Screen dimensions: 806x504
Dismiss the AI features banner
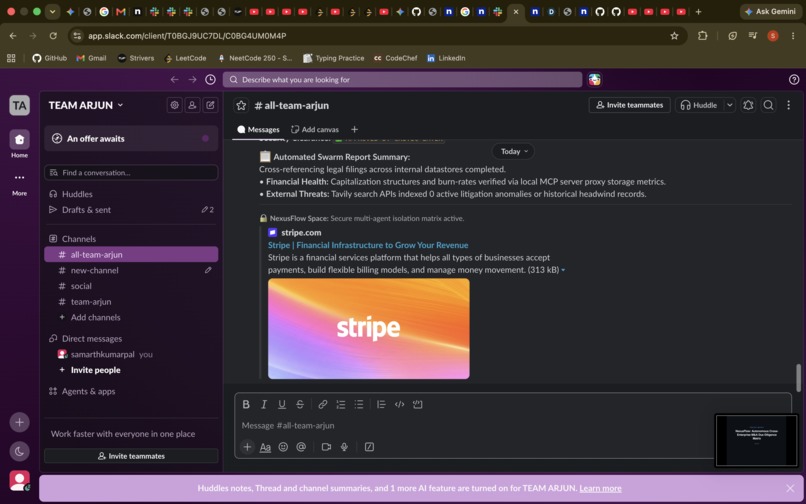(x=790, y=488)
